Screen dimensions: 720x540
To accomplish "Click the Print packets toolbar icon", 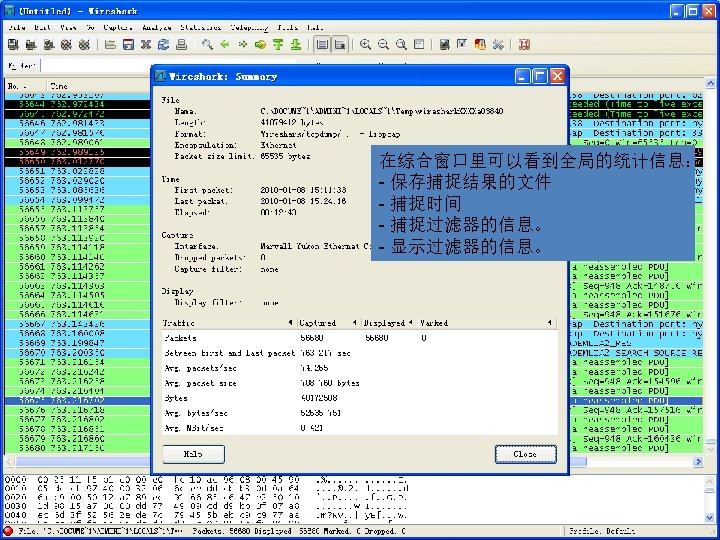I will 180,44.
